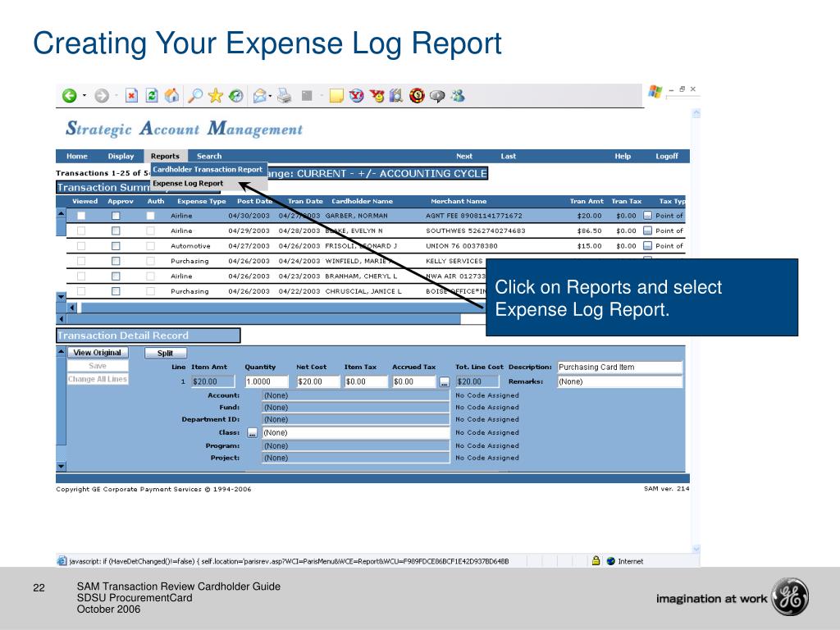Open the Search menu
Screen dimensions: 840x630
(x=209, y=156)
